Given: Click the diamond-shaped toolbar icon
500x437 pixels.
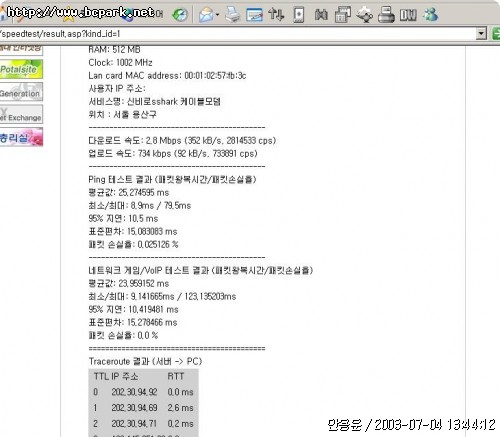Looking at the screenshot, I should 365,15.
